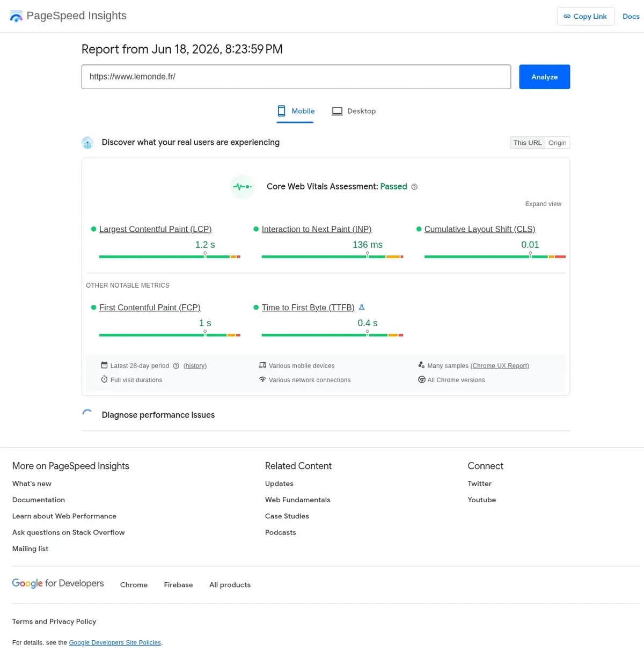Open the Chrome UX Report link

coord(500,366)
